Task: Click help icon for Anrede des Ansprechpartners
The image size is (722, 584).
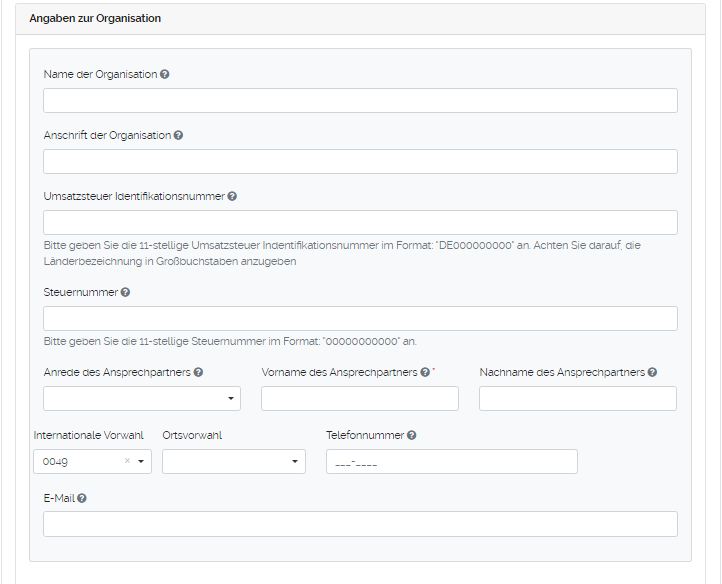Action: click(x=198, y=373)
